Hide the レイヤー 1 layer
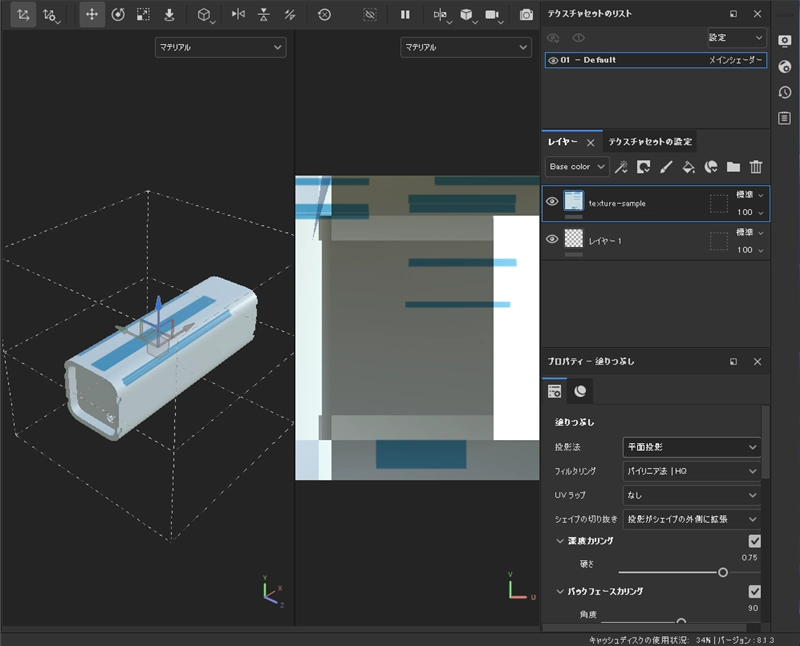800x646 pixels. (552, 239)
